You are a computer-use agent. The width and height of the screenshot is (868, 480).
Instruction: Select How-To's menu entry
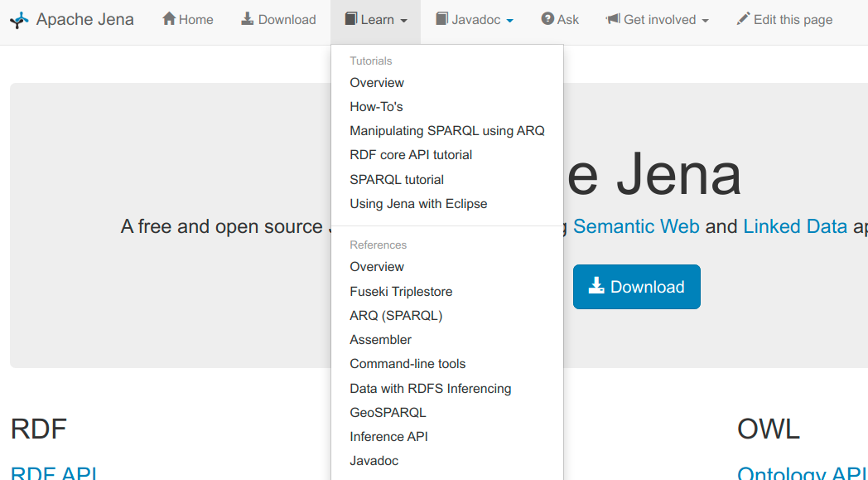pyautogui.click(x=376, y=106)
